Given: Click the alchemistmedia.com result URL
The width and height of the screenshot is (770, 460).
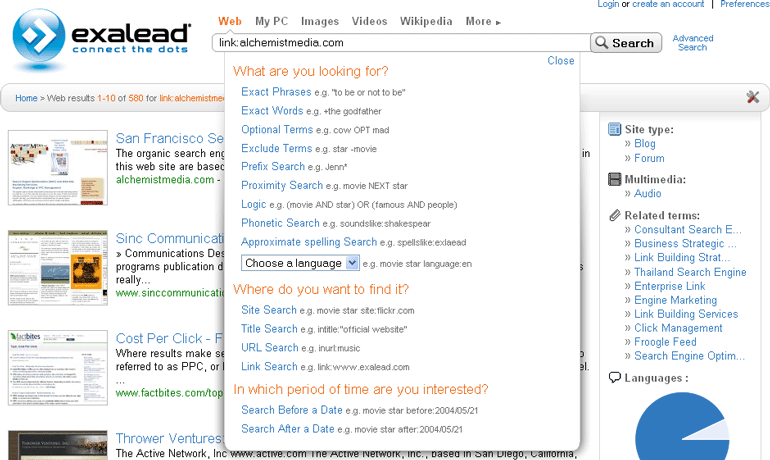Looking at the screenshot, I should point(165,180).
